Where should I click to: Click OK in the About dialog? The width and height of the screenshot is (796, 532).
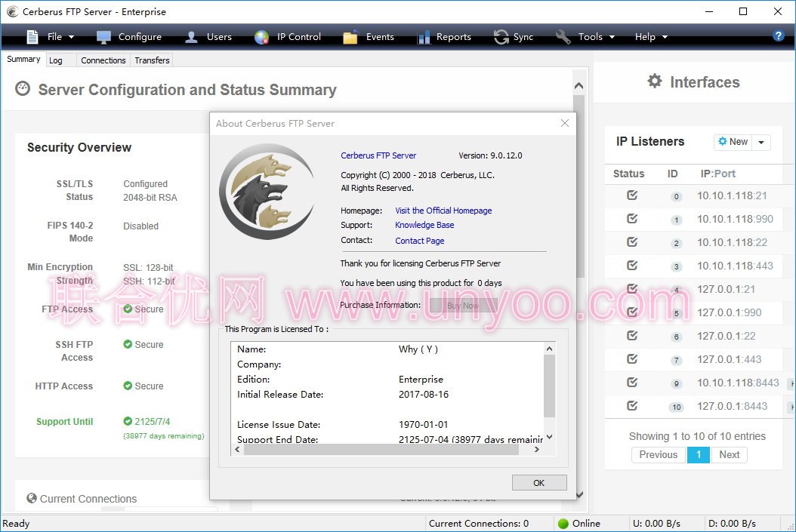click(538, 483)
